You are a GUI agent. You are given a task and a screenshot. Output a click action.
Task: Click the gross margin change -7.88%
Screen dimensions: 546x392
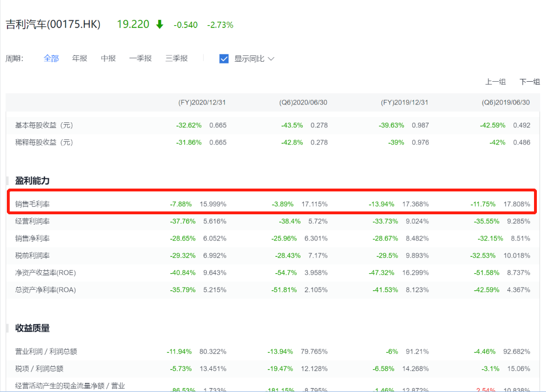180,204
